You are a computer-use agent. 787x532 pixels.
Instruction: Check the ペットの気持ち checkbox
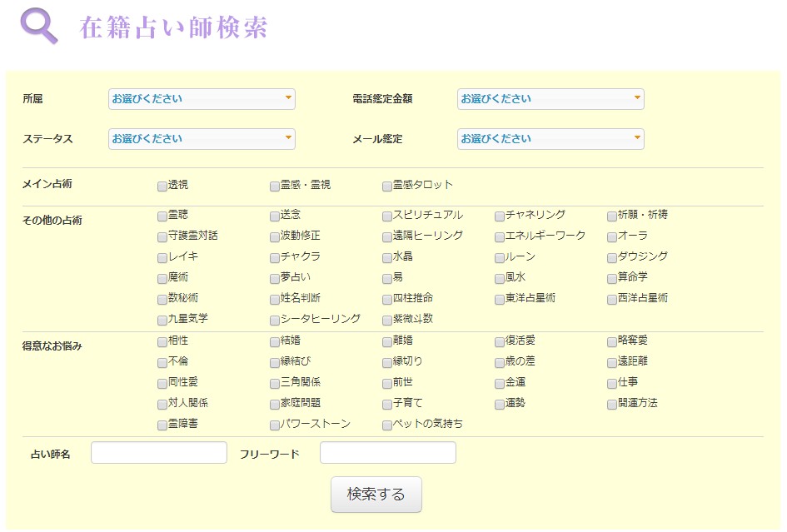click(386, 424)
